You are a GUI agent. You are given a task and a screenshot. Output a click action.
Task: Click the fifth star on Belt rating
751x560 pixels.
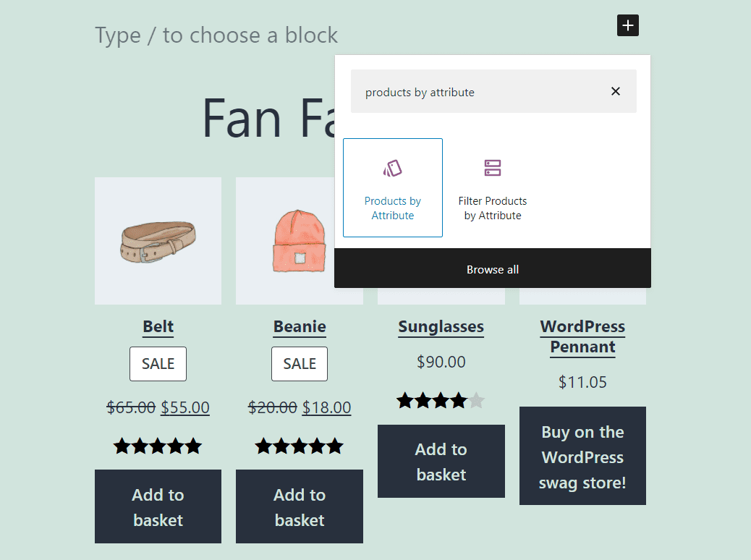point(194,446)
